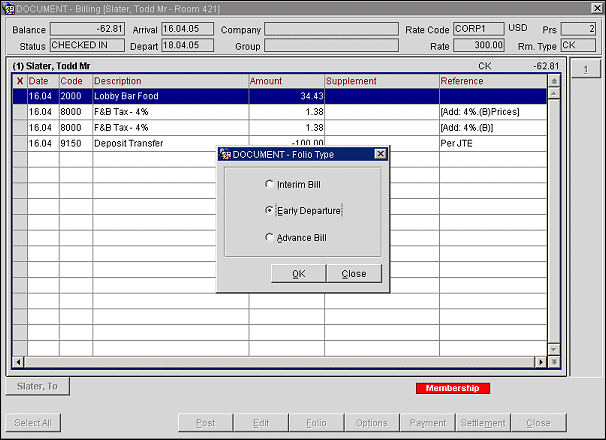
Task: Open window 1 tab on right side
Action: 584,67
